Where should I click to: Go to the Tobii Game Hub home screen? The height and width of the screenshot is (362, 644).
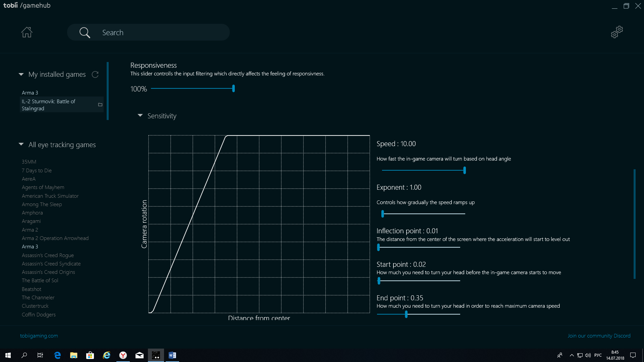27,32
